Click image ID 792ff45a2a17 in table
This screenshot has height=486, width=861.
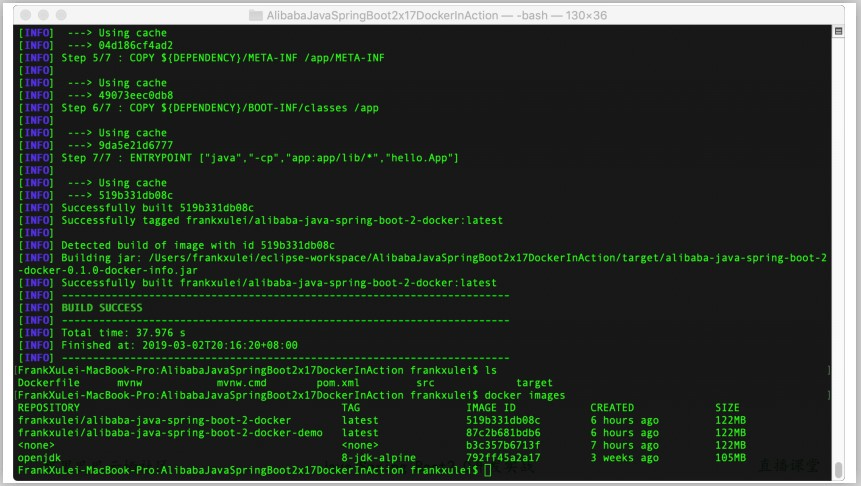(503, 457)
